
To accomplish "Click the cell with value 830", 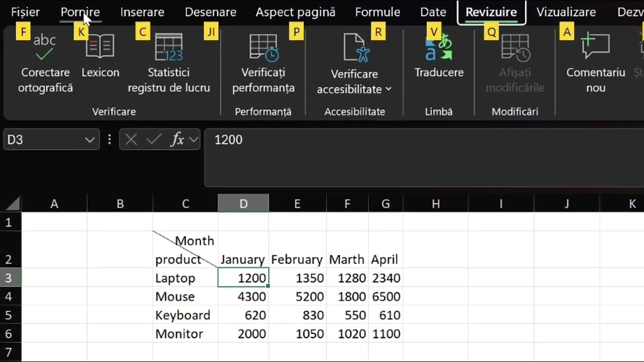I will [x=297, y=315].
